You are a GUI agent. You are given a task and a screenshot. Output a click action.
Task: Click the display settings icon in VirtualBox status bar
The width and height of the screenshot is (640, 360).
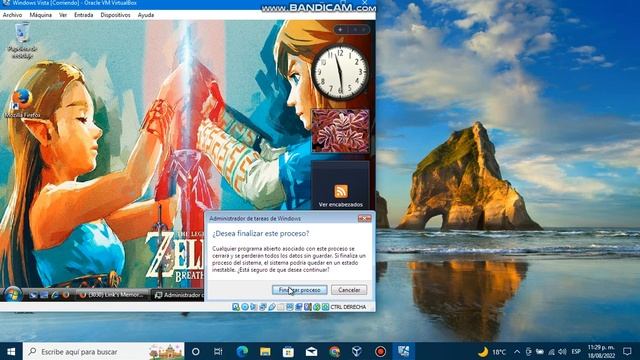pyautogui.click(x=290, y=307)
